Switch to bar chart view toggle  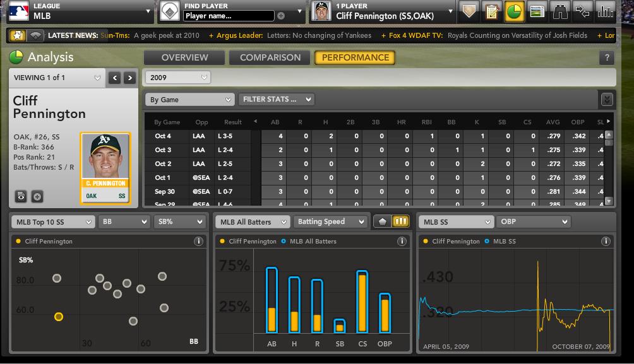[401, 221]
